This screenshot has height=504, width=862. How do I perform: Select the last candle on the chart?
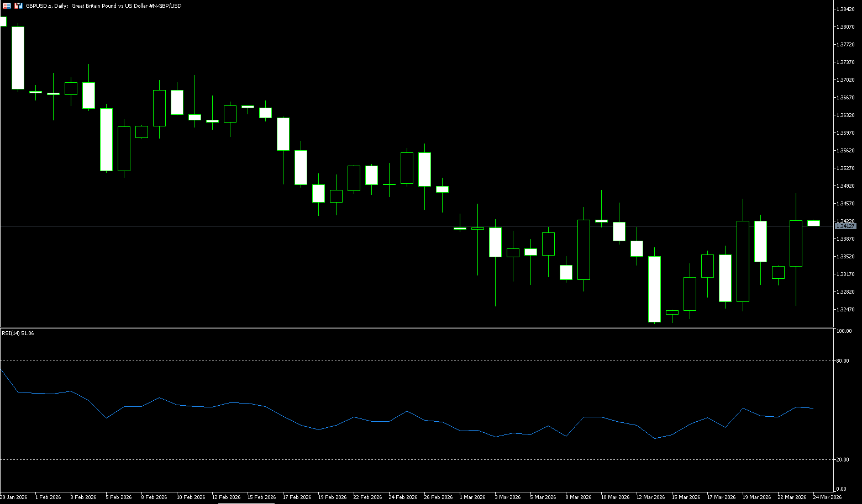(x=813, y=223)
